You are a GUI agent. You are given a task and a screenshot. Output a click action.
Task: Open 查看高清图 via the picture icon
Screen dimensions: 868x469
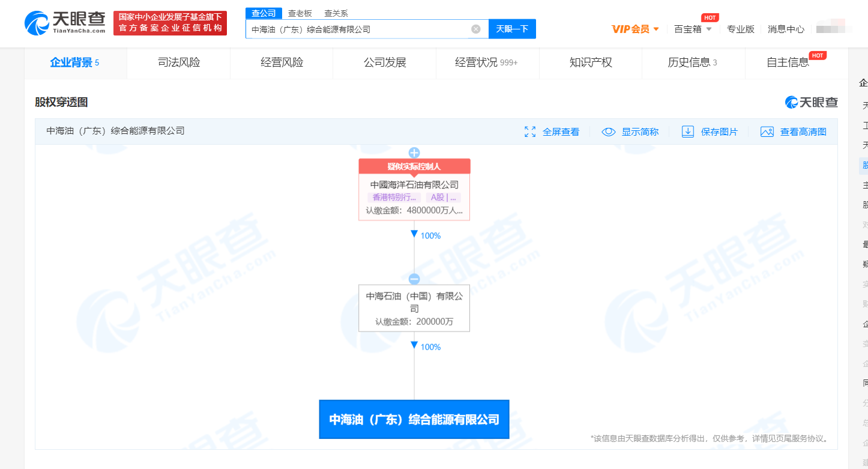tap(767, 132)
